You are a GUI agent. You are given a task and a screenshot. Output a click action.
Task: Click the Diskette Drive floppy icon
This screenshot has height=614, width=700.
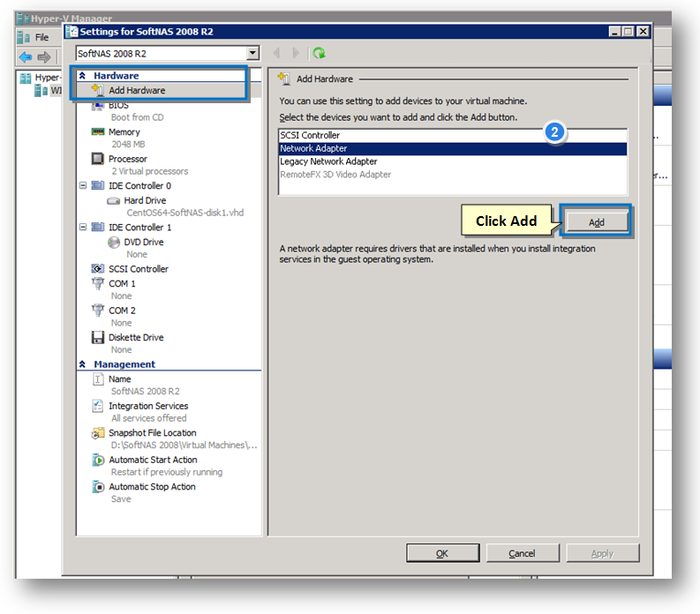click(x=98, y=337)
